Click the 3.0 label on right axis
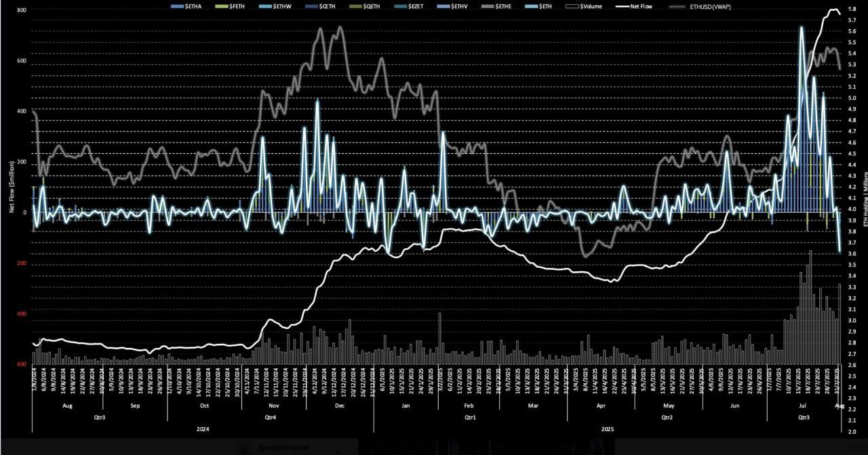Screen dimensions: 868x455 [x=852, y=321]
